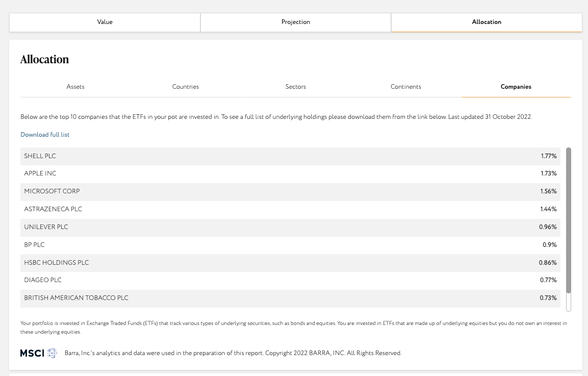The width and height of the screenshot is (588, 376).
Task: Click the Allocation section heading
Action: coord(45,59)
